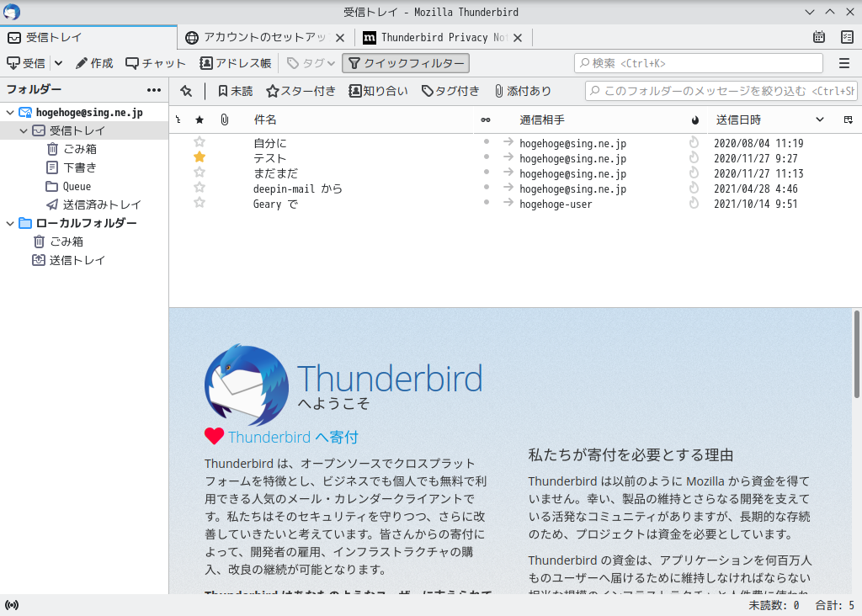The image size is (862, 616).
Task: Collapse the hogehoge@sing.ne.jp account tree
Action: (x=10, y=112)
